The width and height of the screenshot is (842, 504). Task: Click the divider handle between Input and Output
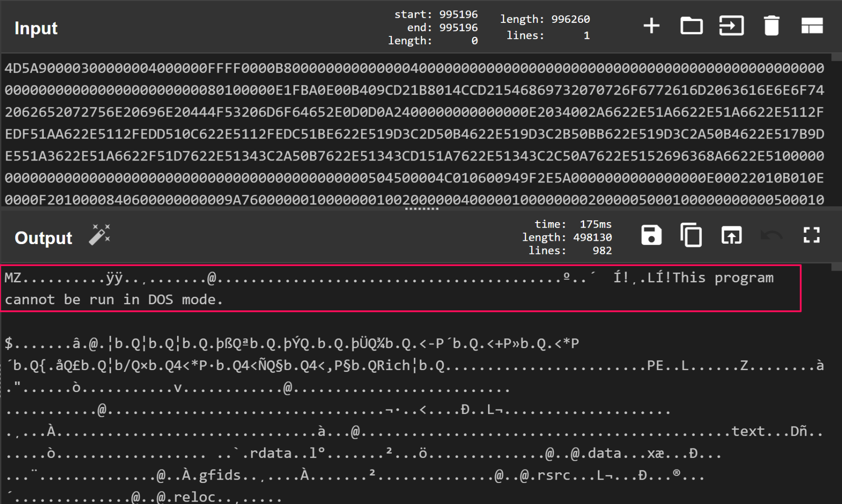[421, 209]
